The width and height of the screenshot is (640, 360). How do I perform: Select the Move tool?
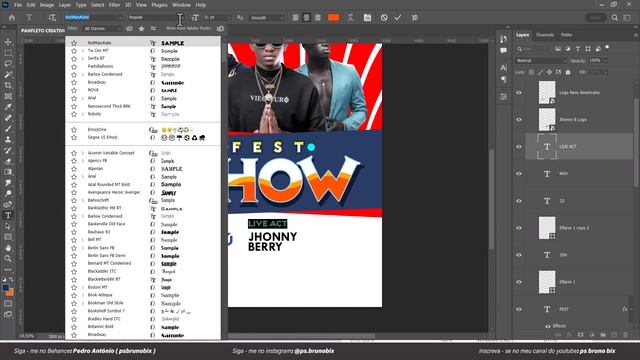(x=8, y=42)
